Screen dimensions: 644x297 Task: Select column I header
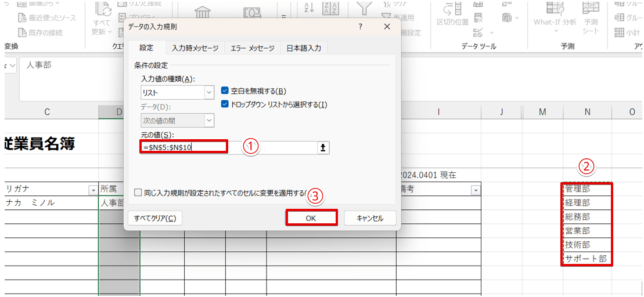coord(438,112)
